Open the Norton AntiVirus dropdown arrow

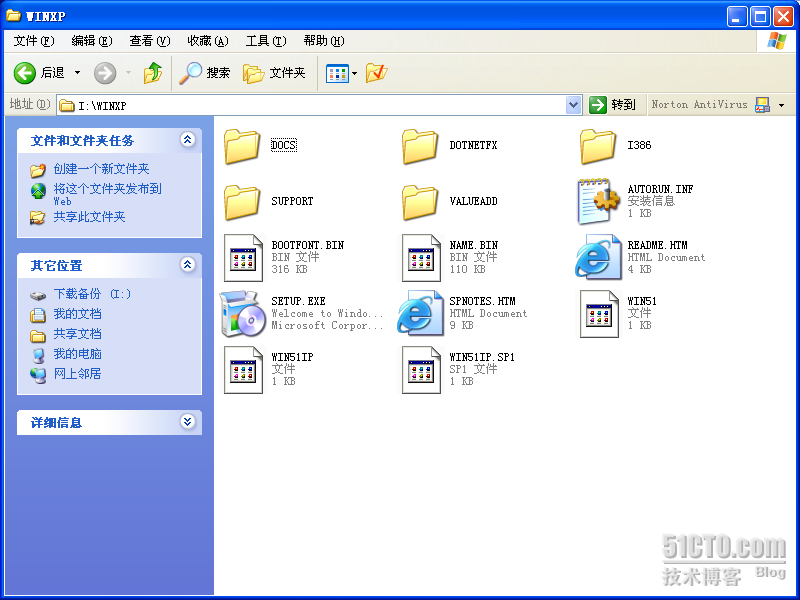(x=782, y=105)
